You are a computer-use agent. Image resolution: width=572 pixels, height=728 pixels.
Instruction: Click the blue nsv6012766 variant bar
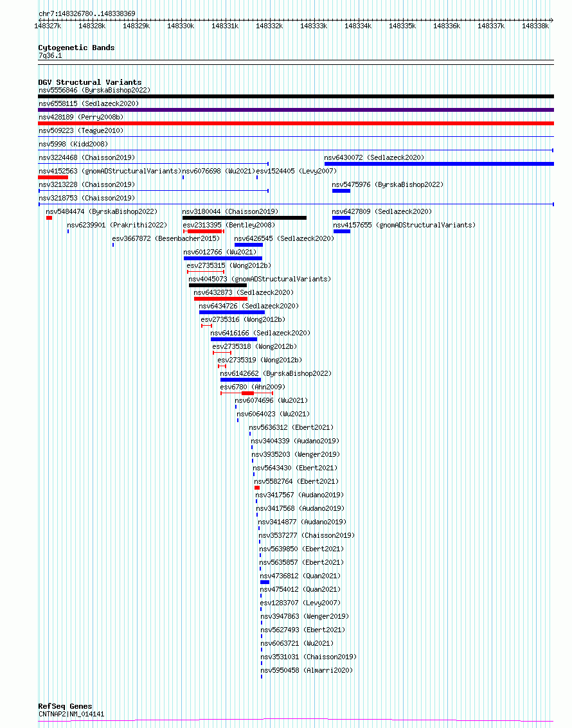point(223,258)
